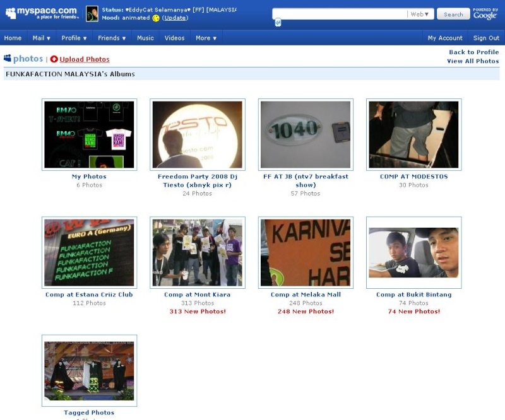Click the 112 Photos count text
This screenshot has height=420, width=505.
tap(89, 303)
